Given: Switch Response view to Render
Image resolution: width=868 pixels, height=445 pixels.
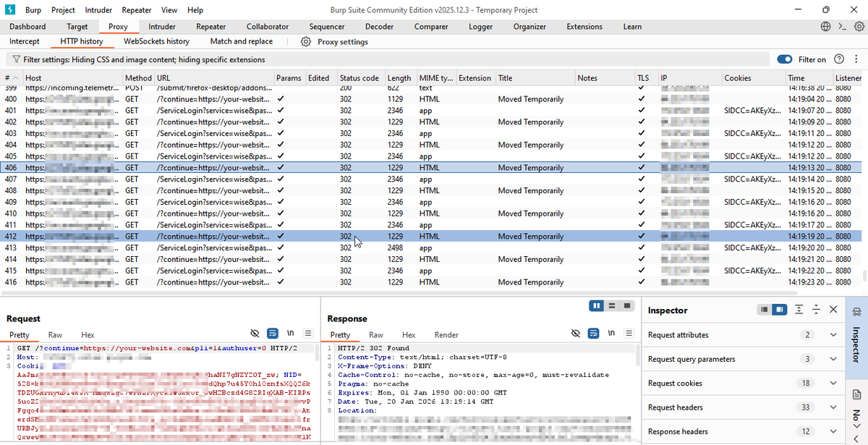Looking at the screenshot, I should [x=446, y=335].
